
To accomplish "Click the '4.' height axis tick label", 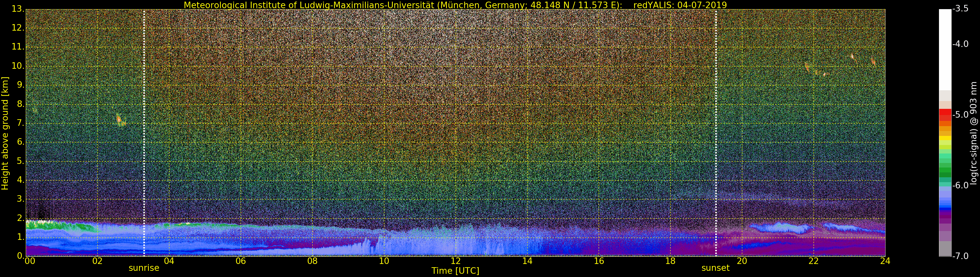I will [x=21, y=180].
